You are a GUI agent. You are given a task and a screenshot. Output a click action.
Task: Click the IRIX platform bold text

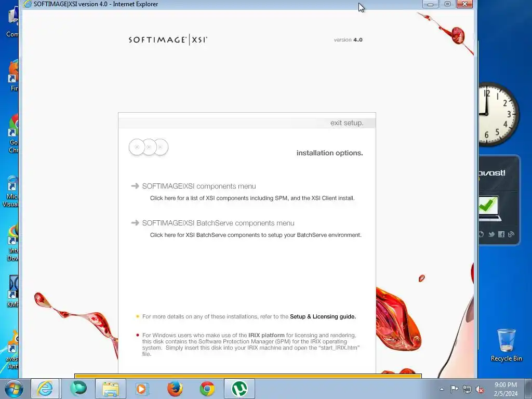click(267, 335)
